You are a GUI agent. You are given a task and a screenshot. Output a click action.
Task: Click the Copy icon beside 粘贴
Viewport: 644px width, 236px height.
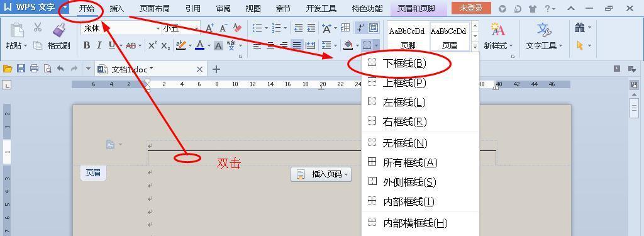(x=38, y=45)
